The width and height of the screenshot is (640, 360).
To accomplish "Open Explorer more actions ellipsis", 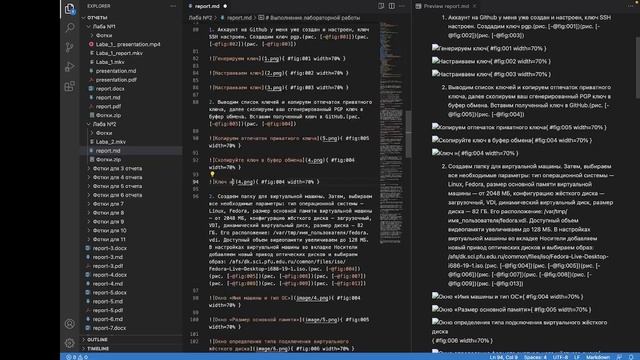I will point(173,6).
